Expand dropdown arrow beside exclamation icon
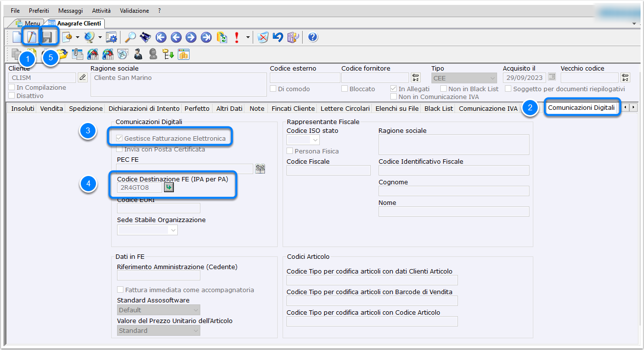The image size is (644, 350). [248, 37]
